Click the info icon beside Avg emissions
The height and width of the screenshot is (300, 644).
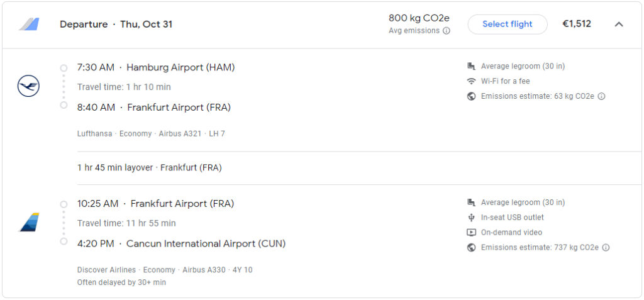click(x=447, y=31)
